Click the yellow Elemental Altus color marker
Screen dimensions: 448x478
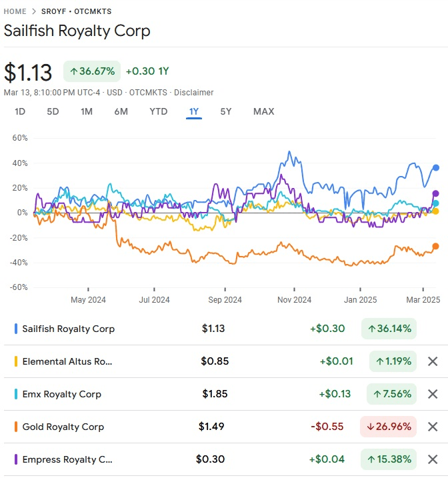(16, 361)
